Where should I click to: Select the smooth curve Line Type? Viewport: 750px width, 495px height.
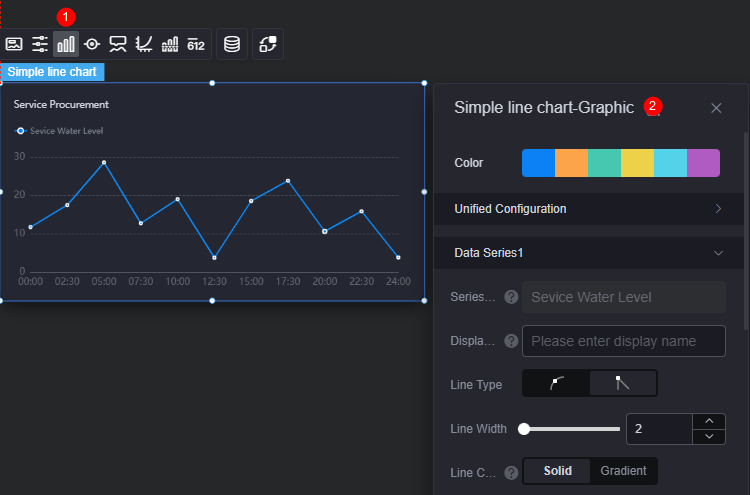[556, 383]
